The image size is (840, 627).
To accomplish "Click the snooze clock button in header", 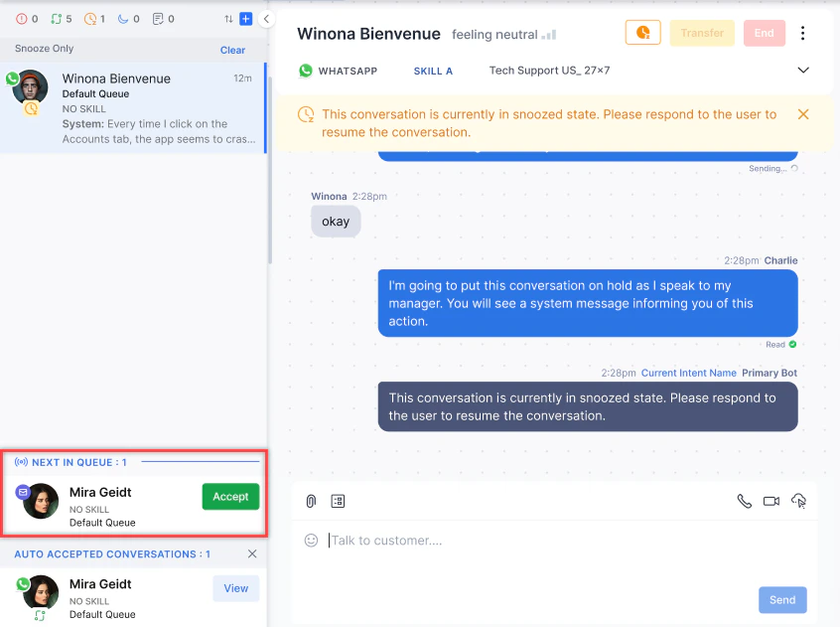I will click(642, 33).
